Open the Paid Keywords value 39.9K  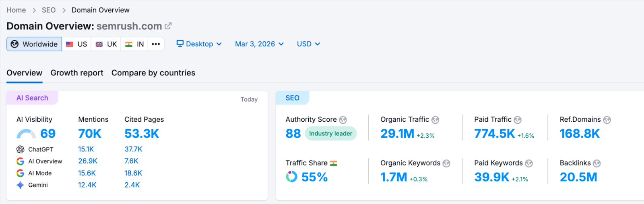[492, 177]
